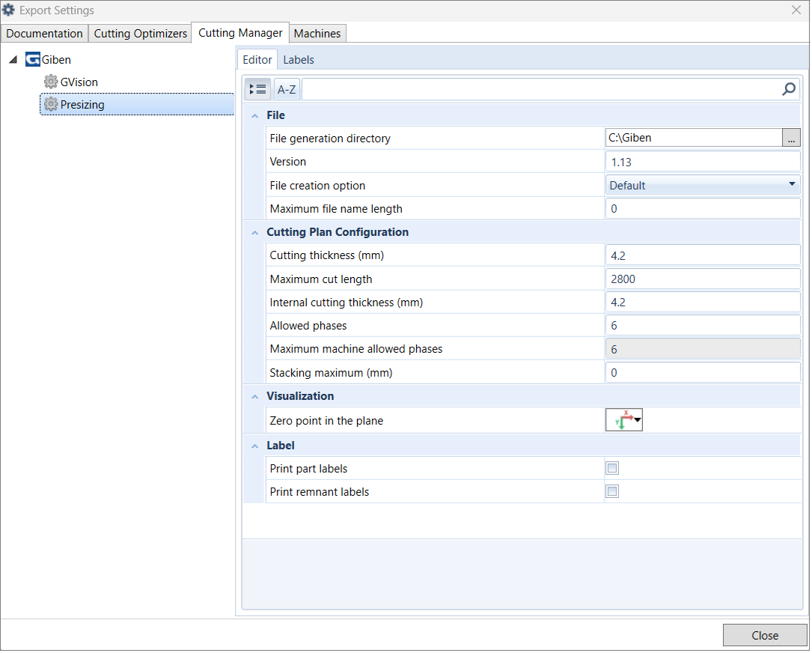Edit Maximum file name length field
This screenshot has width=812, height=653.
[703, 209]
